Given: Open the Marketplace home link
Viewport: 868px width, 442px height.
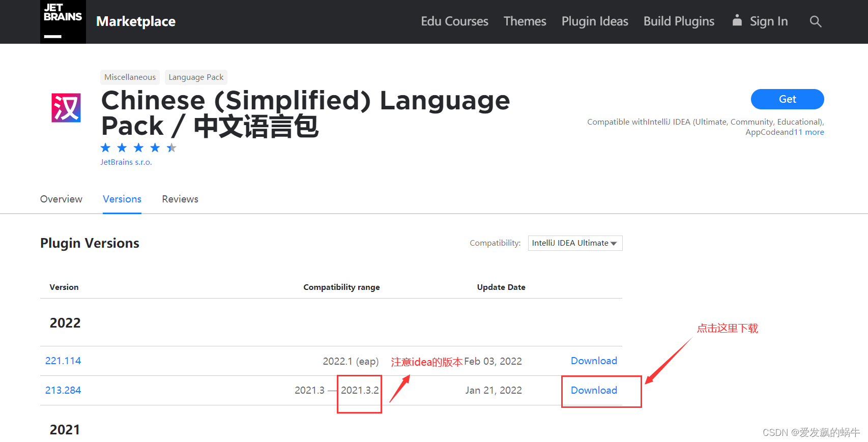Looking at the screenshot, I should [x=136, y=21].
